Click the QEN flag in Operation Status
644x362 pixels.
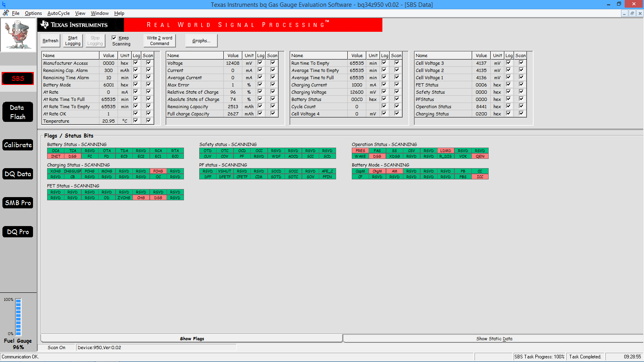[480, 156]
